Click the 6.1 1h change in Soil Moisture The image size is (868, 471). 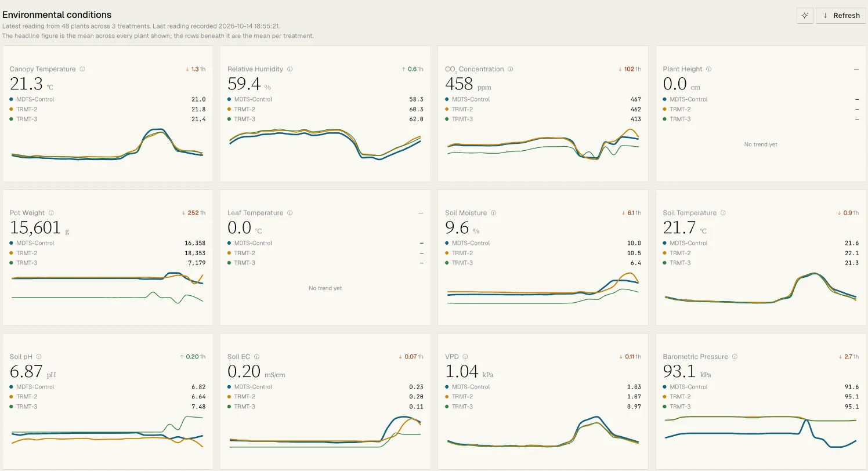click(x=631, y=213)
